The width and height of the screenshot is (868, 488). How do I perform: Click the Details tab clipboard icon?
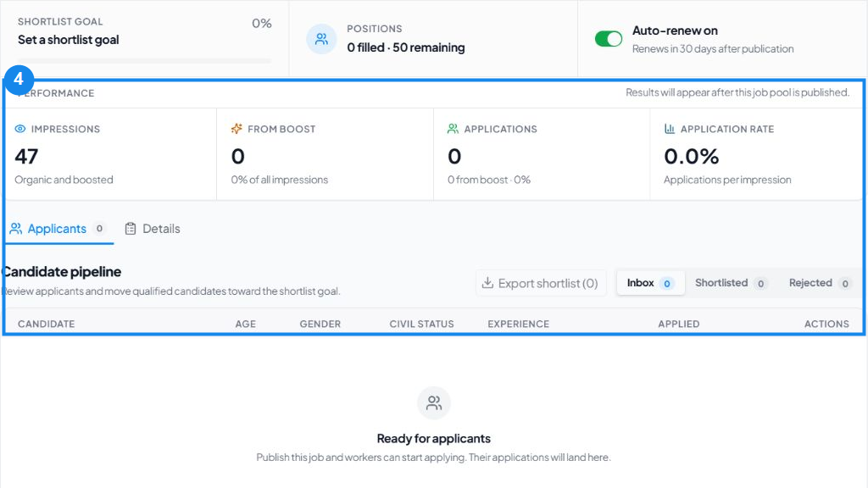[x=130, y=229]
